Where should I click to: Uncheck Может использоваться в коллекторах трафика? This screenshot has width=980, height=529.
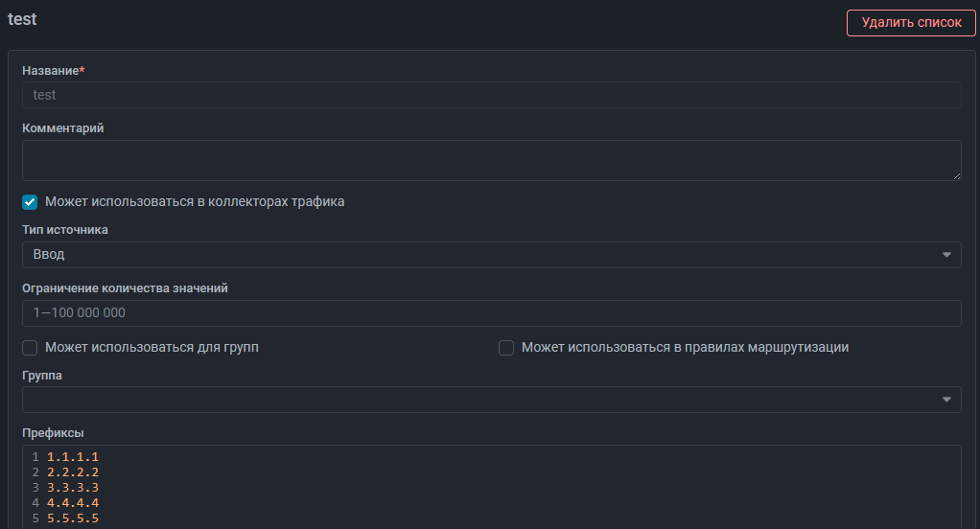[x=30, y=202]
